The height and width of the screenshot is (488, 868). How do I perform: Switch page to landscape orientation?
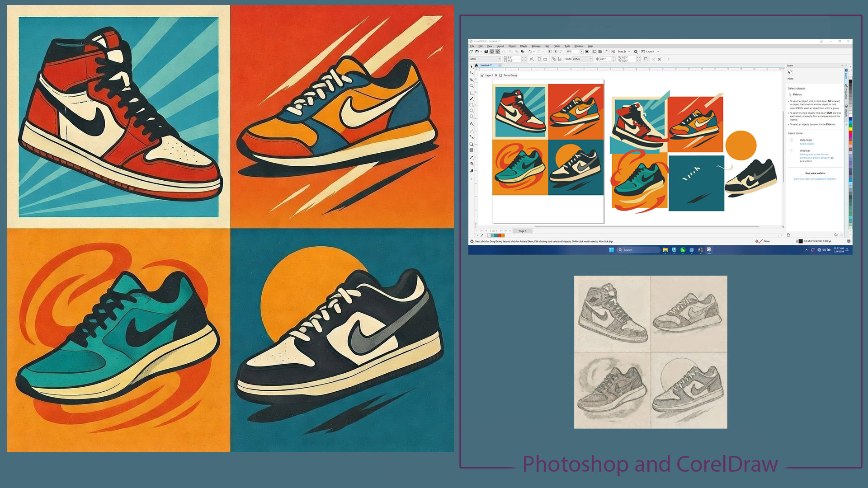click(x=545, y=59)
